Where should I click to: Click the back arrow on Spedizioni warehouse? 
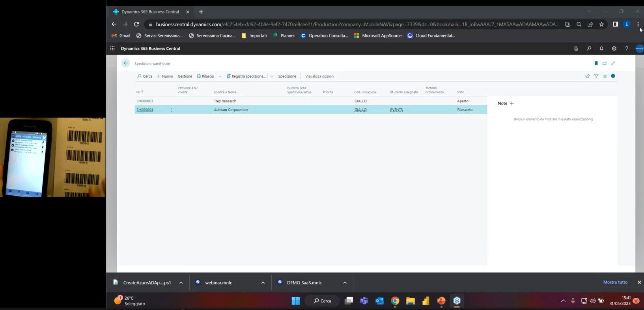125,63
